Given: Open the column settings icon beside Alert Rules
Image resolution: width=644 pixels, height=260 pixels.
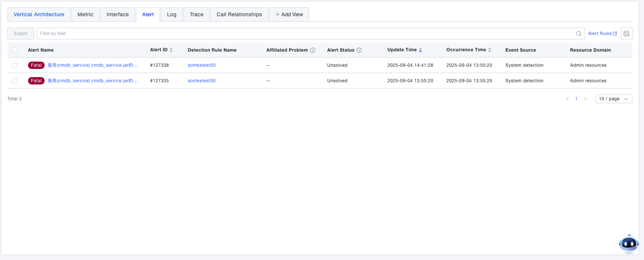Looking at the screenshot, I should [626, 34].
